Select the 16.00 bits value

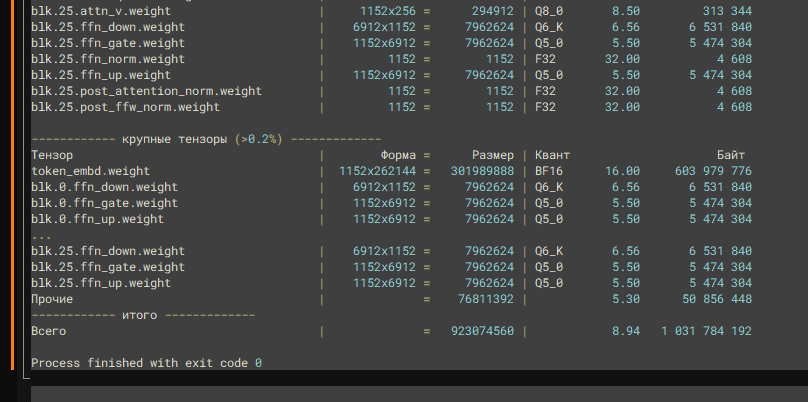point(622,171)
